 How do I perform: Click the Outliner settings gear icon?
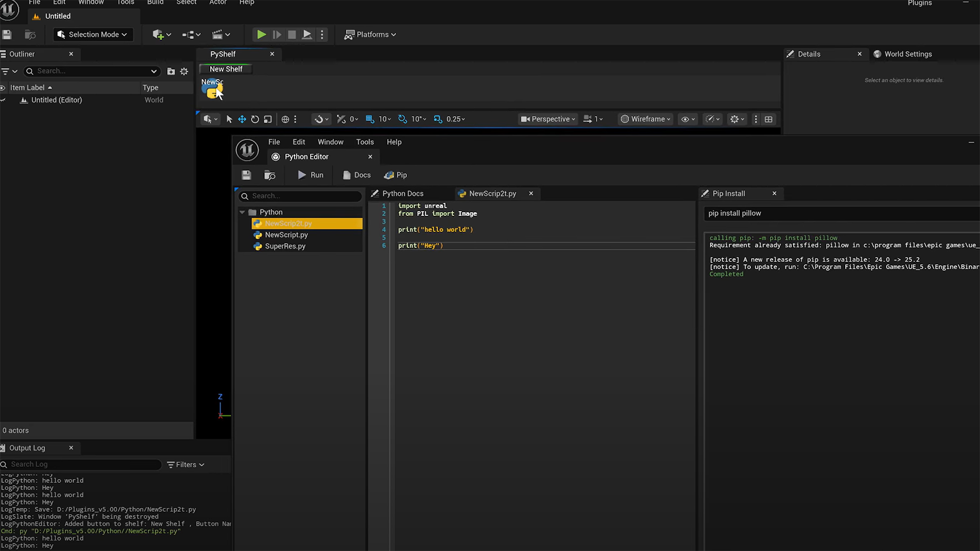pyautogui.click(x=184, y=71)
